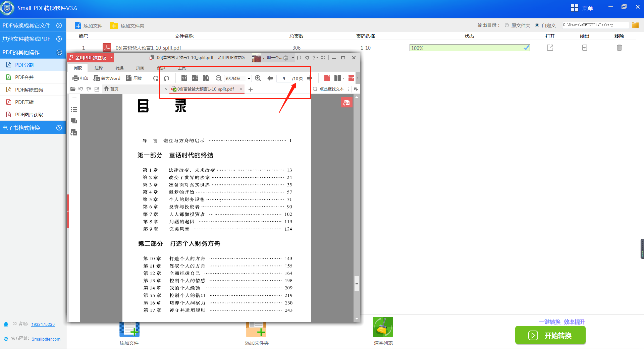The height and width of the screenshot is (349, 644).
Task: Open the two-page layout dropdown arrow
Action: [x=344, y=78]
